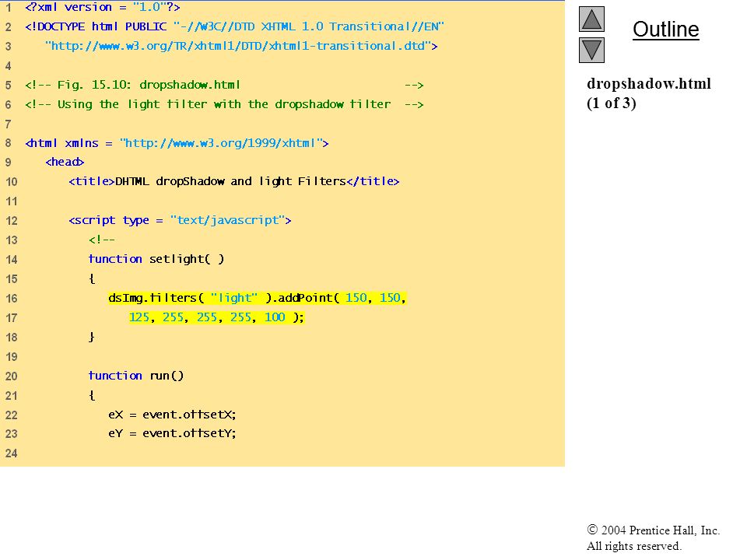This screenshot has height=560, width=747.
Task: Click the Fig. 15.10 comment line
Action: click(x=224, y=86)
